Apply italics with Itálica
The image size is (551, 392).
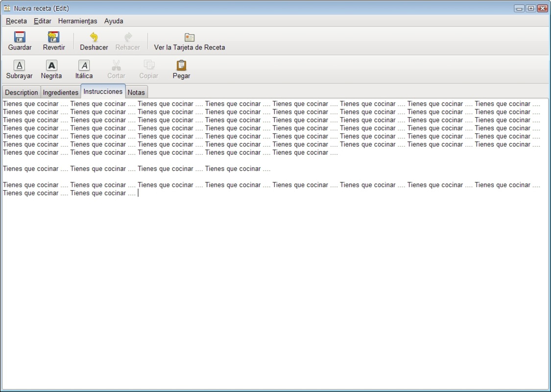pyautogui.click(x=84, y=69)
